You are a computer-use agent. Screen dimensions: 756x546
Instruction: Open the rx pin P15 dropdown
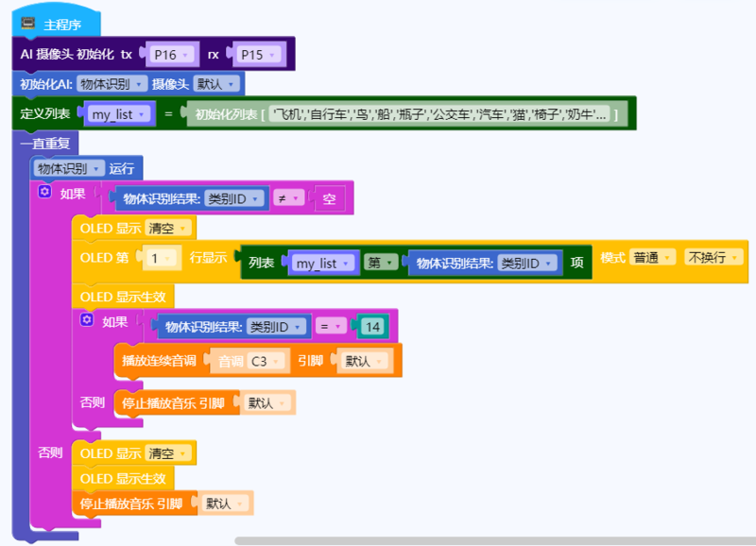point(258,55)
